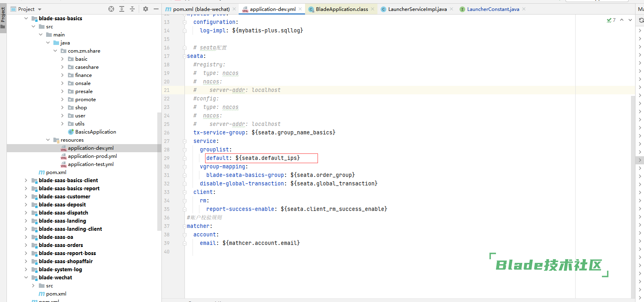Image resolution: width=644 pixels, height=302 pixels.
Task: Expand blade-saas-basics-client module
Action: tap(26, 180)
